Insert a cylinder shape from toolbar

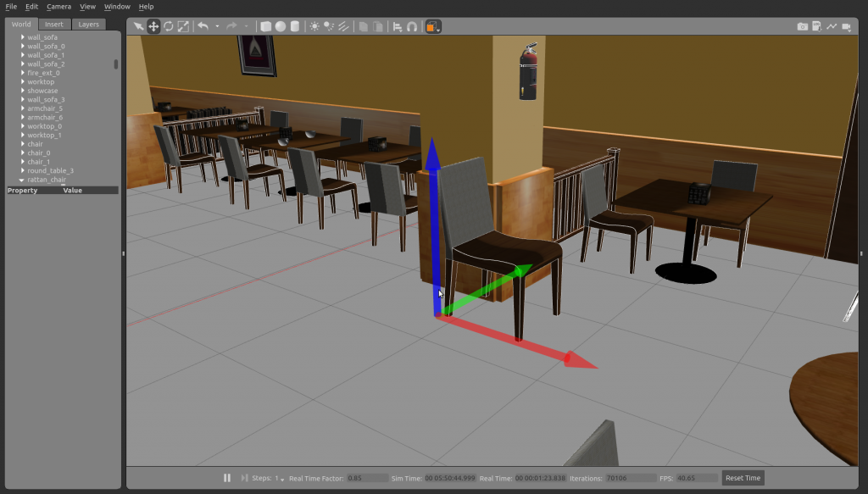pyautogui.click(x=295, y=26)
